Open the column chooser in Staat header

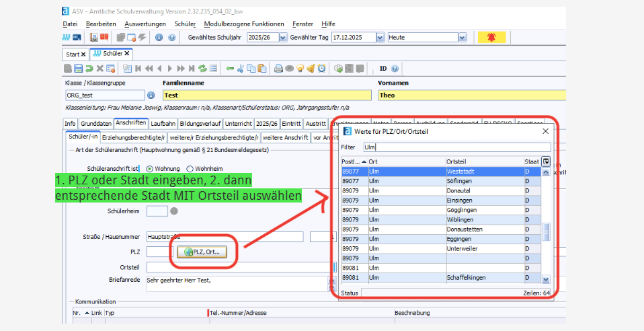pos(546,161)
